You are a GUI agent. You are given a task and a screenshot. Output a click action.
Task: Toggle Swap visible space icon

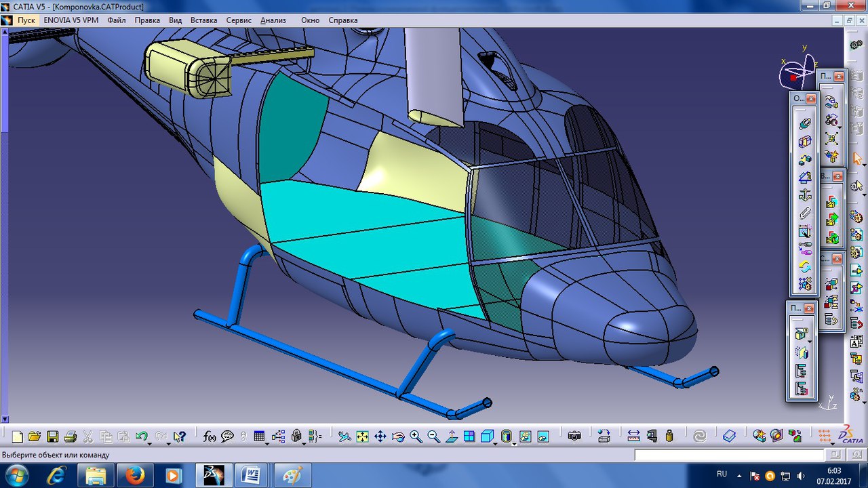(542, 436)
